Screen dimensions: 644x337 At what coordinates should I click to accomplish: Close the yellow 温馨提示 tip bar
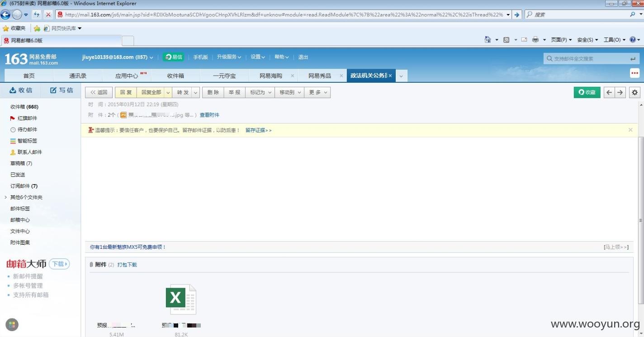point(630,130)
